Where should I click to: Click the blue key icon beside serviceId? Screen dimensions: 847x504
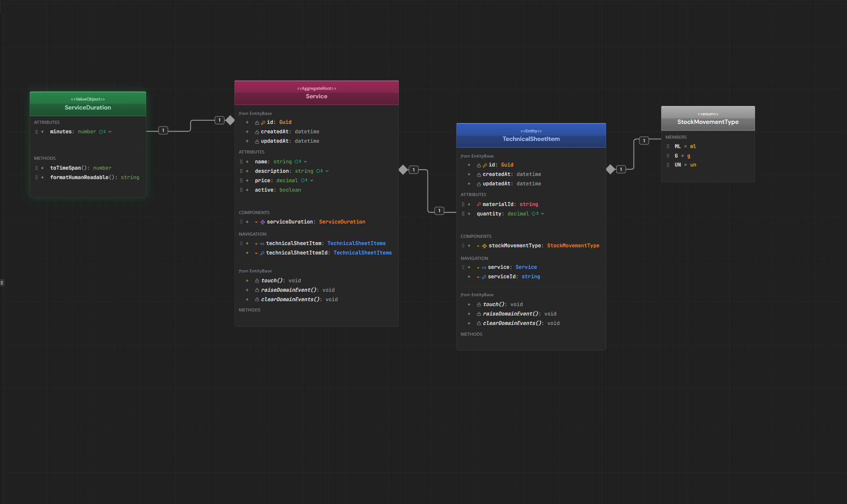pyautogui.click(x=484, y=277)
